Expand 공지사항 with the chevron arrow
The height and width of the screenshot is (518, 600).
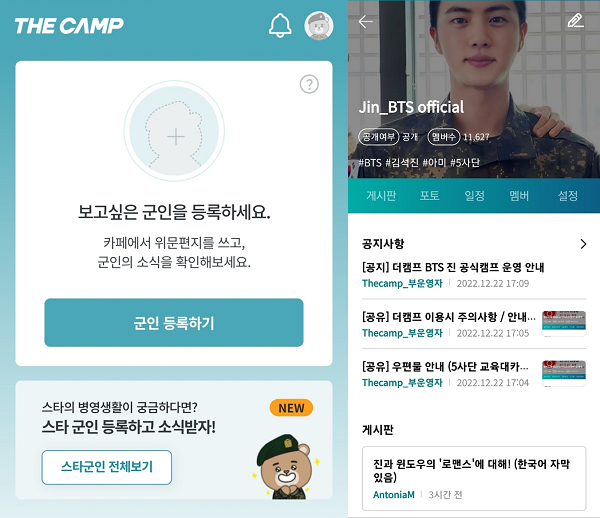pyautogui.click(x=583, y=244)
